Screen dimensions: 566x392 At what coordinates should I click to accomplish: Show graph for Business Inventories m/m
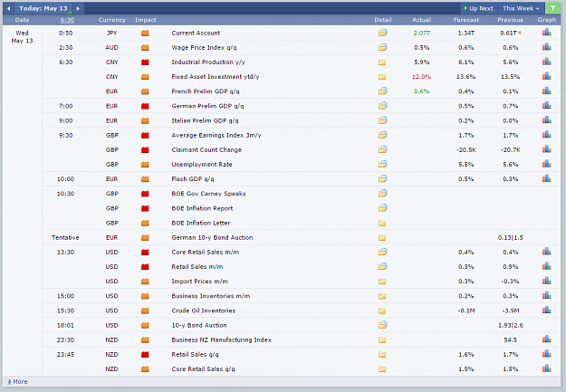click(x=546, y=296)
